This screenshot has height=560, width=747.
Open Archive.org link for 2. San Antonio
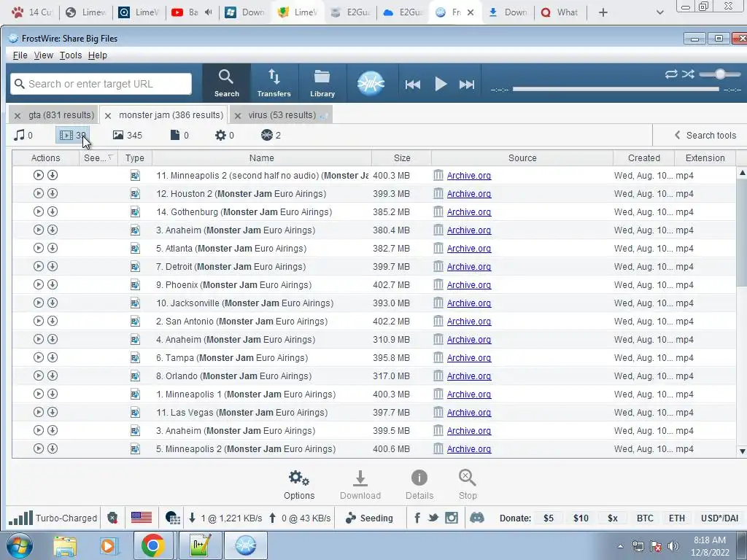tap(469, 322)
